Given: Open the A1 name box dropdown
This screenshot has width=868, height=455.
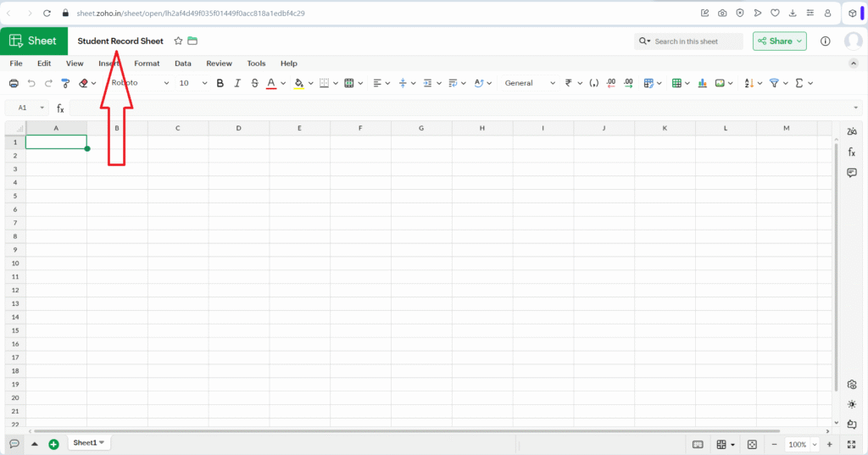Looking at the screenshot, I should coord(42,108).
